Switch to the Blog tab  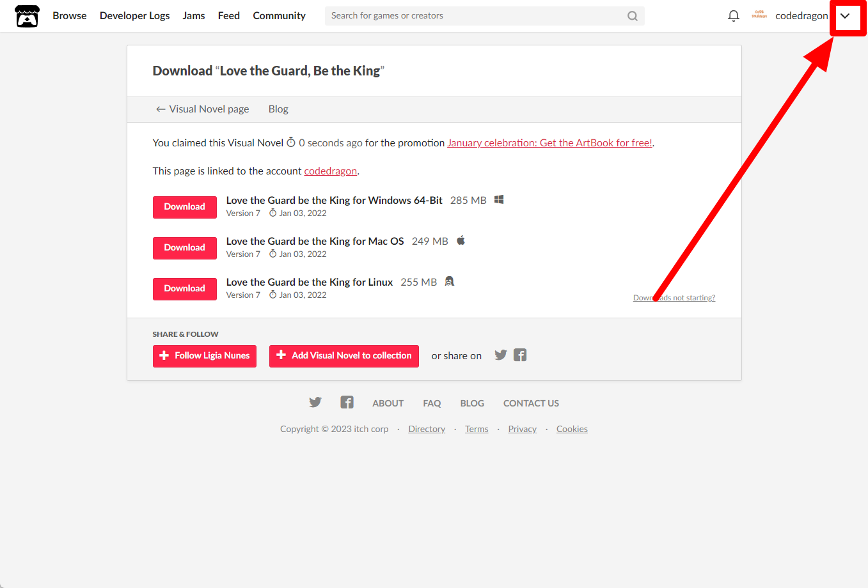coord(278,109)
